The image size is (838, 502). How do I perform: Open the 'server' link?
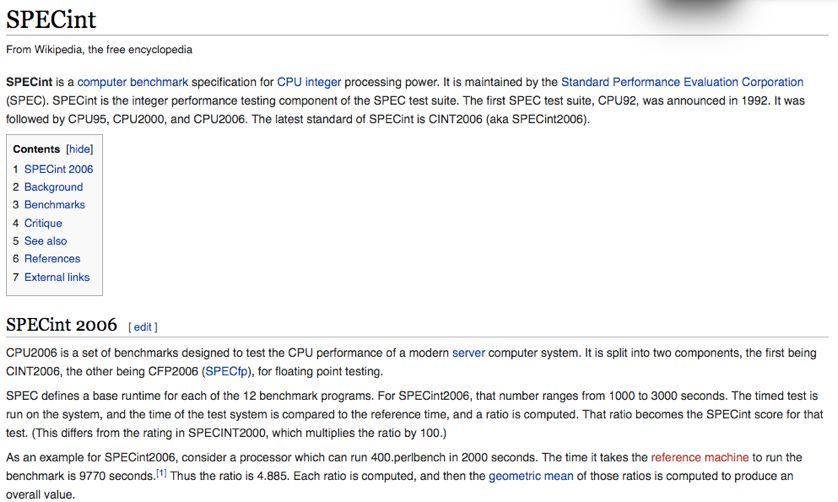pyautogui.click(x=468, y=353)
